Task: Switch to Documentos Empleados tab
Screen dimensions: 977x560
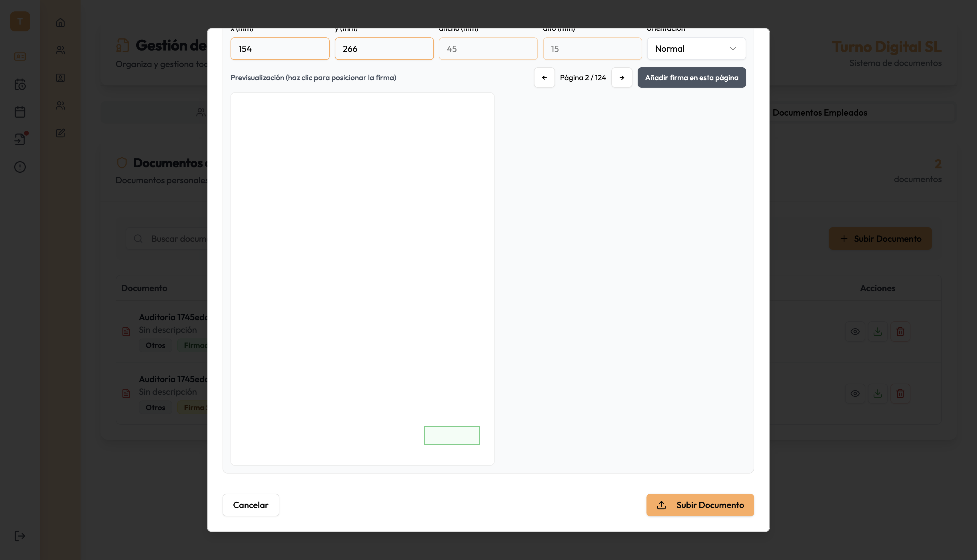Action: [820, 113]
